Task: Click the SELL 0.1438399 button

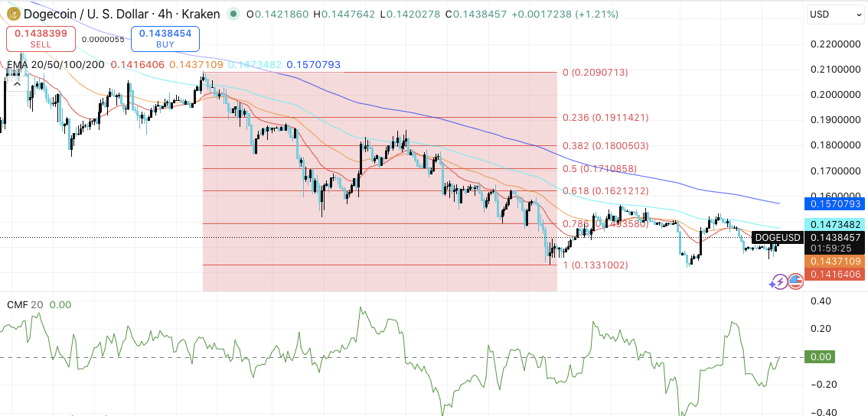Action: pyautogui.click(x=41, y=39)
